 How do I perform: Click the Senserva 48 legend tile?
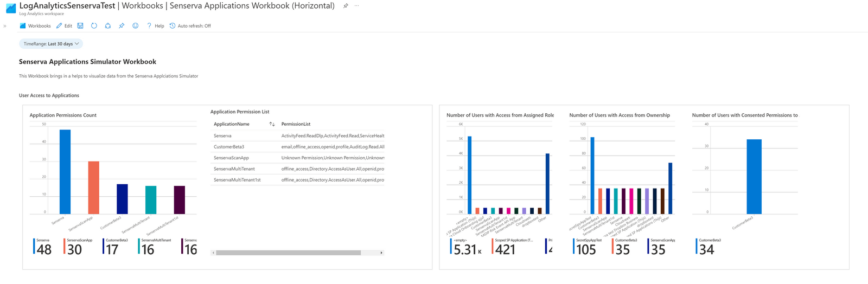point(43,247)
